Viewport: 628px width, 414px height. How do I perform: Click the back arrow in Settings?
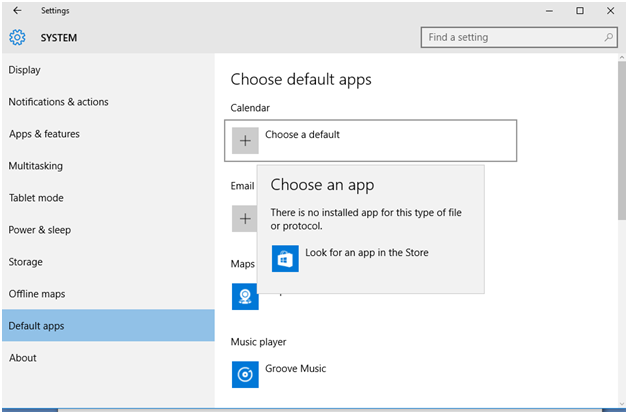click(x=17, y=11)
